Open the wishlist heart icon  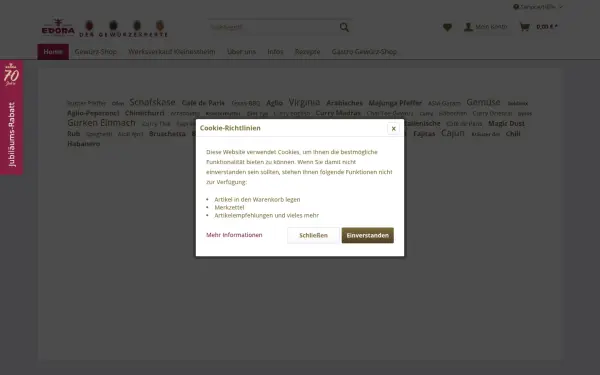(x=447, y=27)
